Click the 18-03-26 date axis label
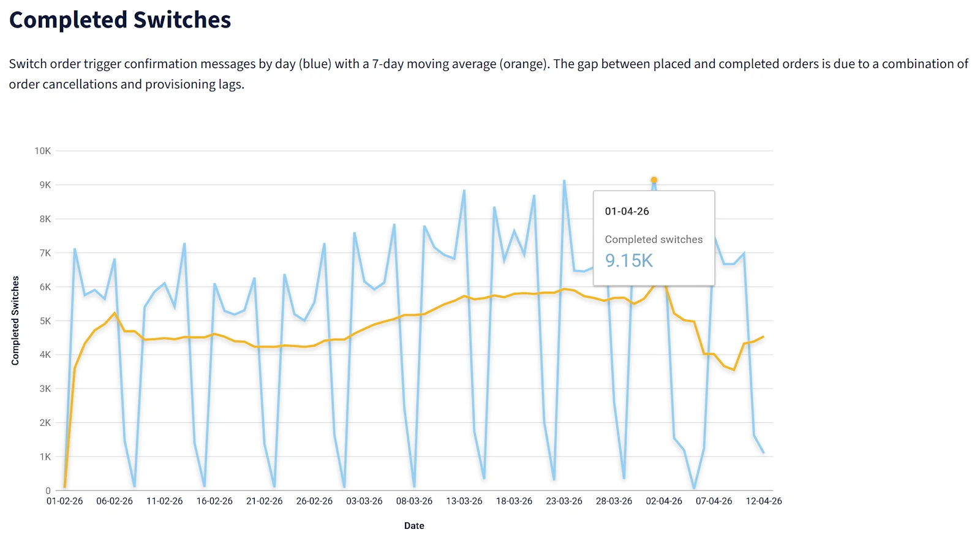This screenshot has width=980, height=535. tap(514, 501)
